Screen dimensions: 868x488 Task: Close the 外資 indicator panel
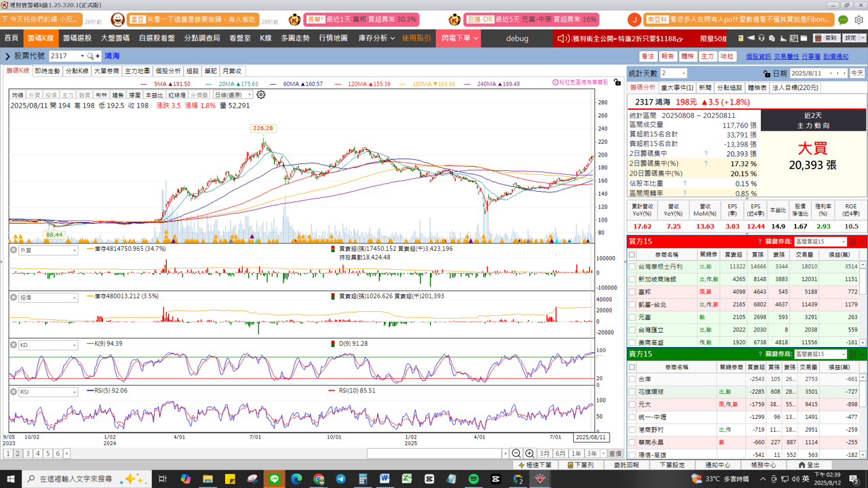(14, 250)
